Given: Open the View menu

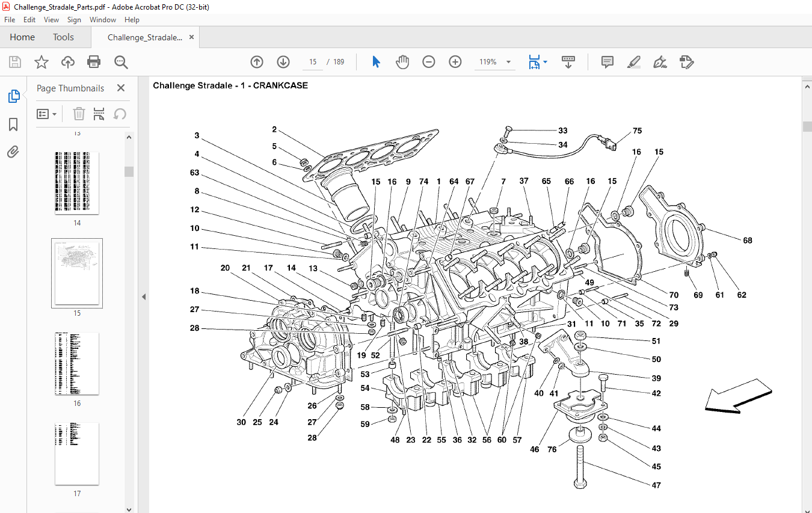Looking at the screenshot, I should click(52, 20).
